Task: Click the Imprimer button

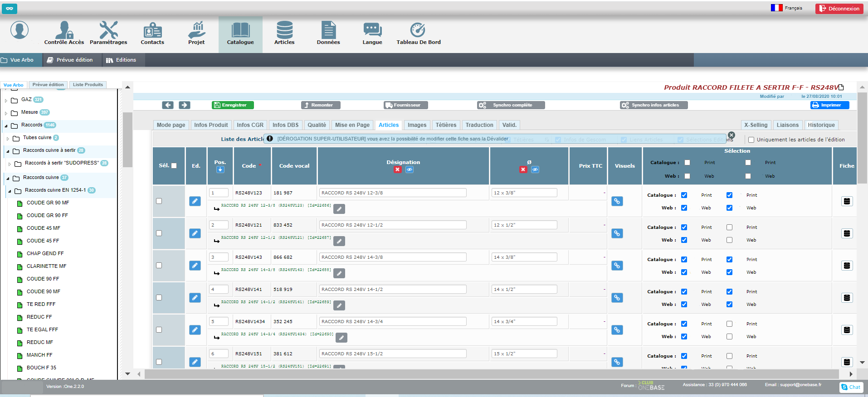Action: tap(830, 105)
